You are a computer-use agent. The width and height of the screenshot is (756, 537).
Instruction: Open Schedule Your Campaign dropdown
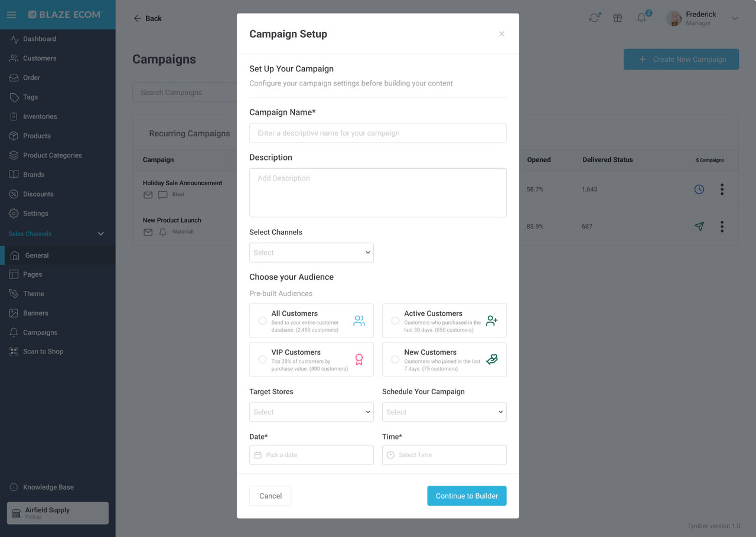(444, 412)
